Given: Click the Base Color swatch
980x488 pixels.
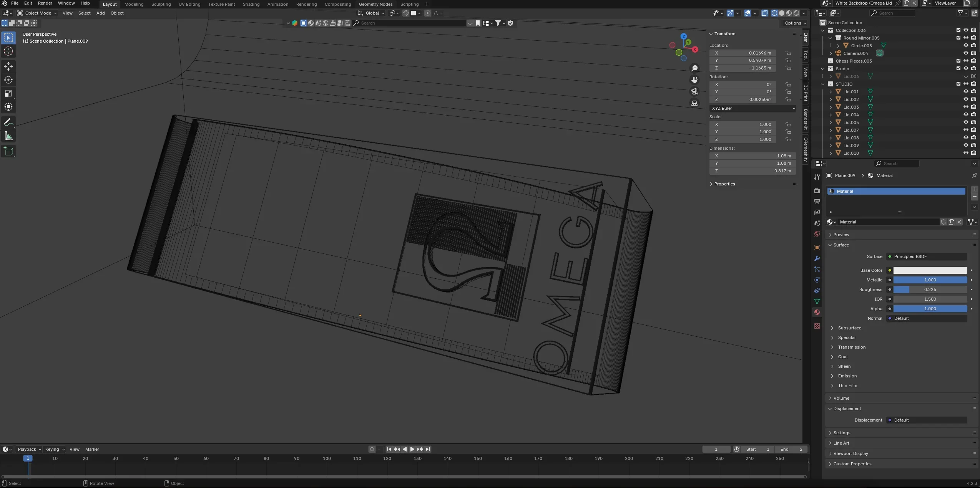Looking at the screenshot, I should tap(930, 270).
